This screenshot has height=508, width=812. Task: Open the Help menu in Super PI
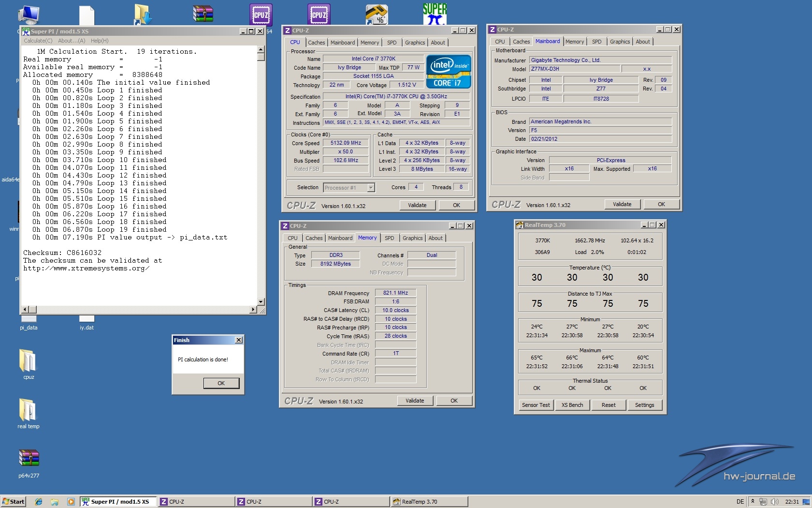click(x=100, y=41)
